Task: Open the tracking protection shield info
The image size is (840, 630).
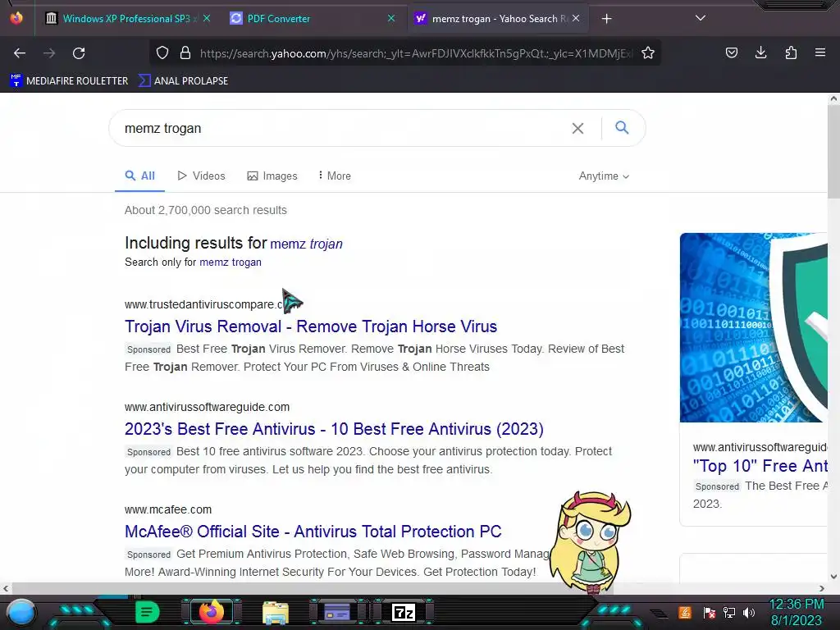Action: [162, 53]
